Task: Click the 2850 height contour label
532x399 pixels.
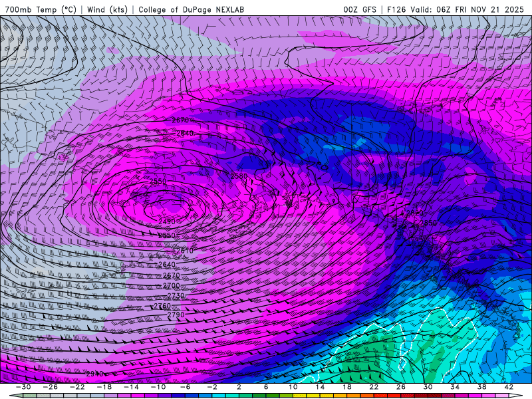Action: click(x=428, y=223)
